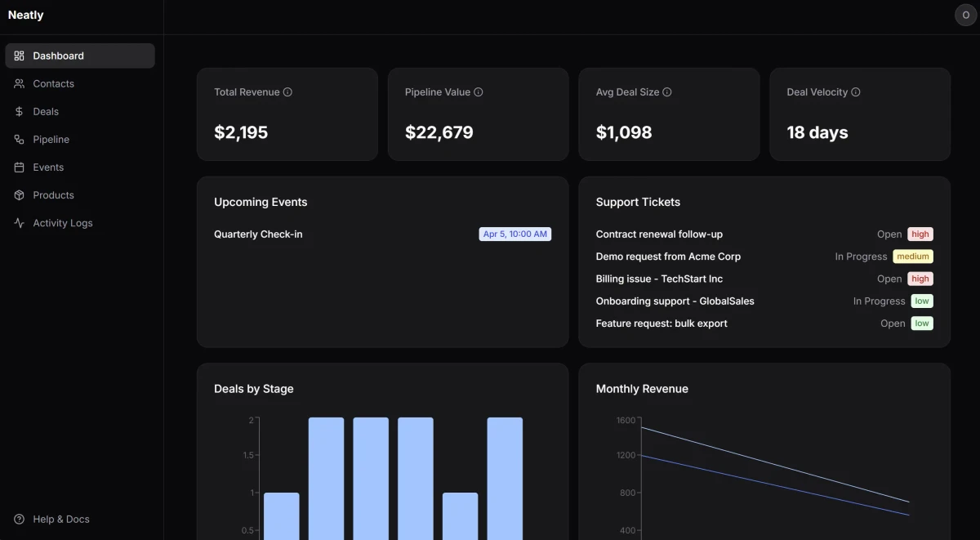Image resolution: width=980 pixels, height=540 pixels.
Task: Click the Activity Logs pulse icon
Action: [19, 222]
